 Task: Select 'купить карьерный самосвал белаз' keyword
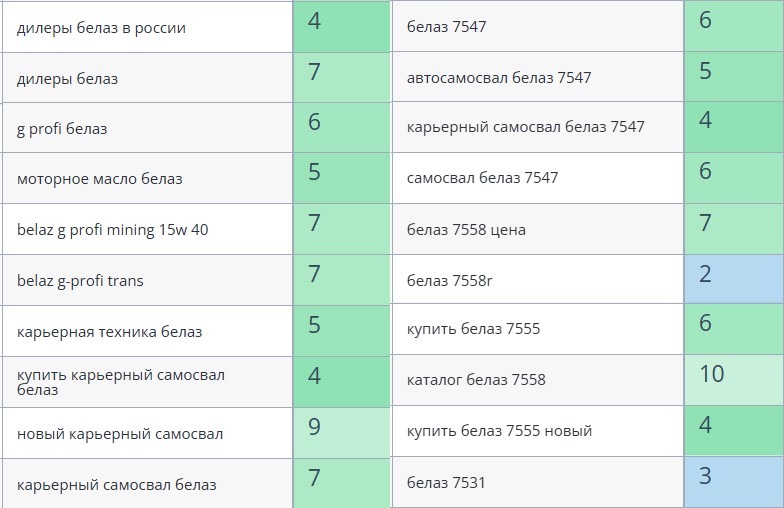point(121,382)
